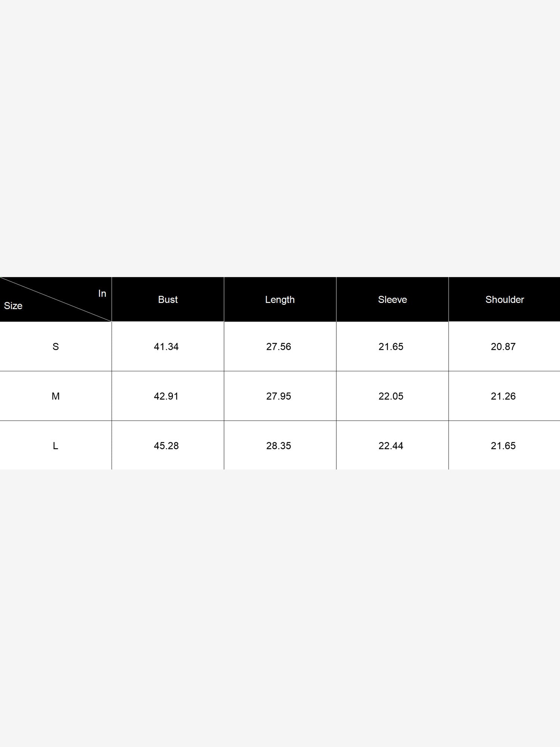This screenshot has height=747, width=560.
Task: Click the Sleeve column header
Action: (392, 300)
